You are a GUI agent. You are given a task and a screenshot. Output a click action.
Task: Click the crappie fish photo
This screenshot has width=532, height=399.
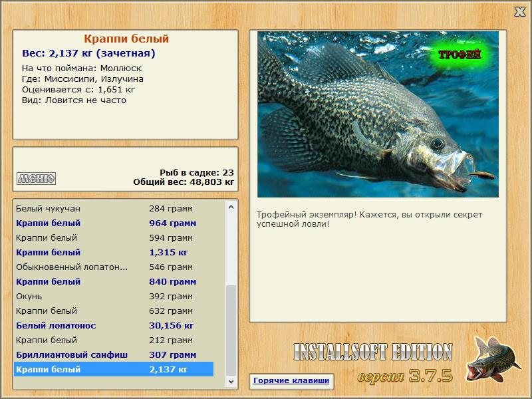378,114
